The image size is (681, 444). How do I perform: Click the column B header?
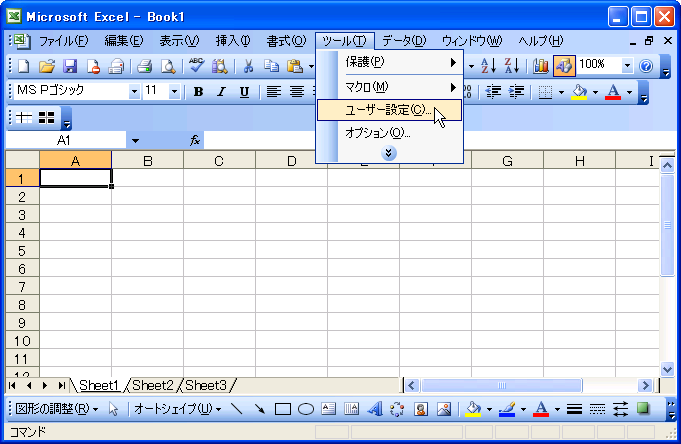click(148, 161)
